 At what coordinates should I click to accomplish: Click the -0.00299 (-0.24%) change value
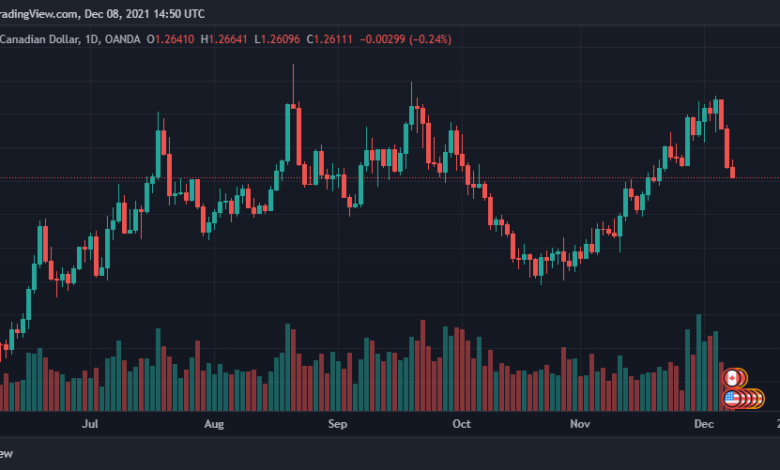[405, 39]
